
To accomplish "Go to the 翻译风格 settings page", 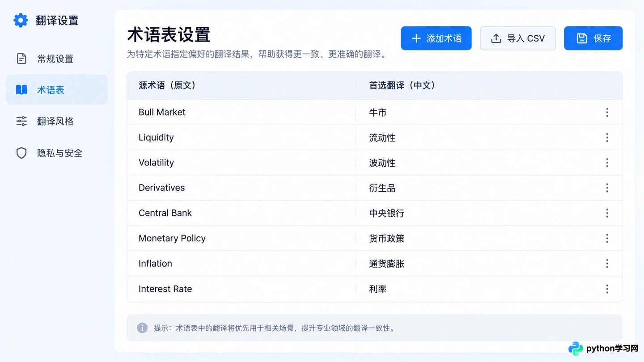I will pos(57,121).
